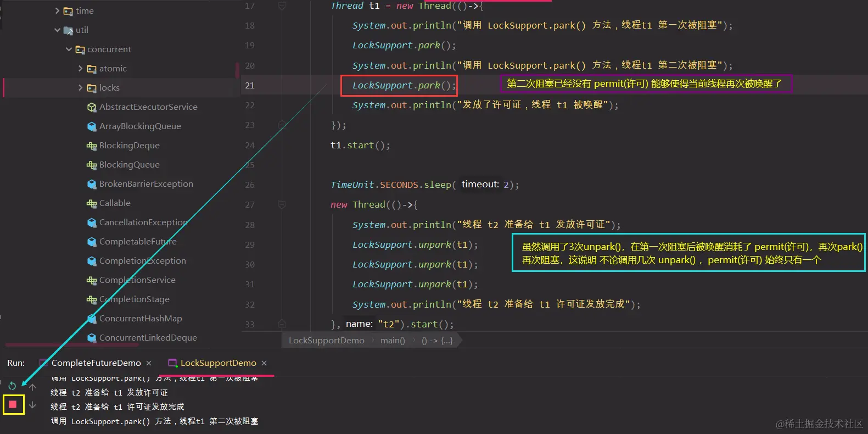This screenshot has width=868, height=434.
Task: Click the BrokenBarrierException class icon
Action: (x=92, y=184)
